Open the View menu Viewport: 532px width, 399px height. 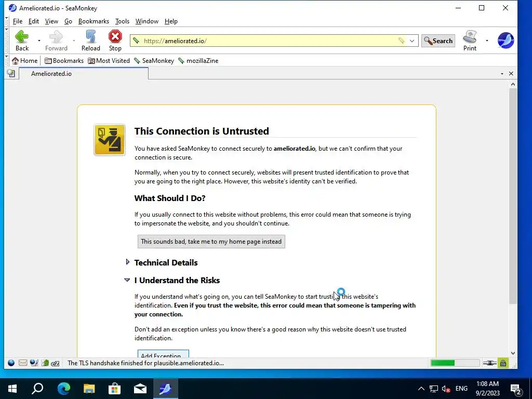(x=51, y=21)
